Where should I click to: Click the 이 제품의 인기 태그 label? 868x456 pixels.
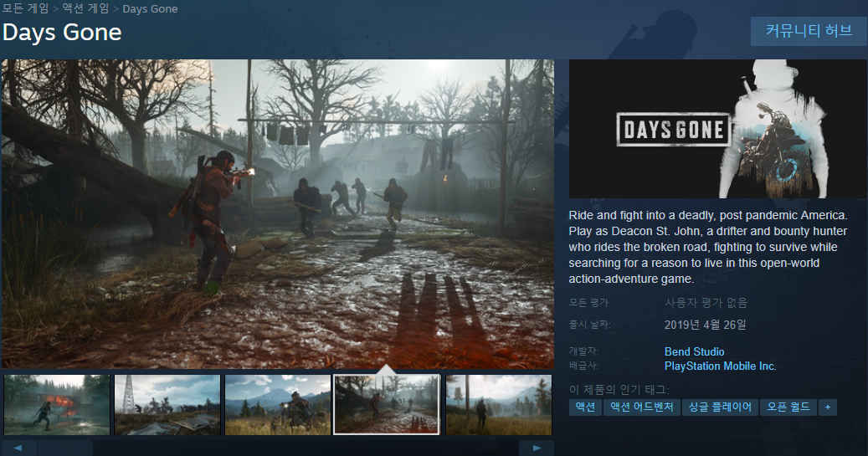pyautogui.click(x=619, y=390)
